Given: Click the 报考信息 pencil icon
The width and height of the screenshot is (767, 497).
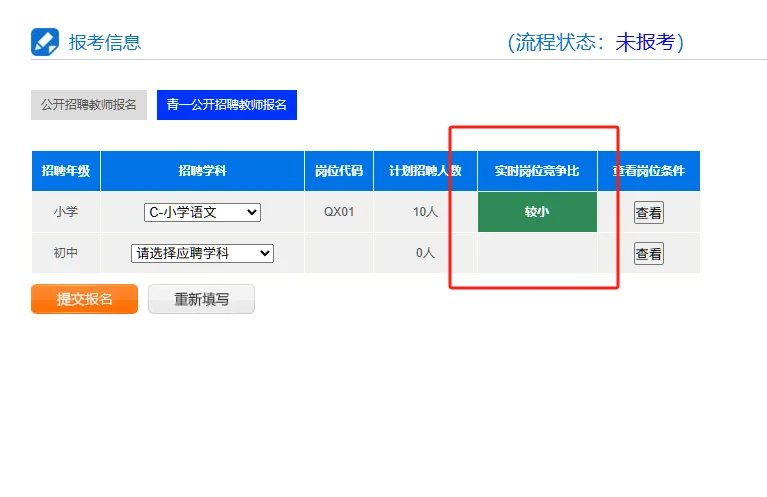Looking at the screenshot, I should [45, 42].
